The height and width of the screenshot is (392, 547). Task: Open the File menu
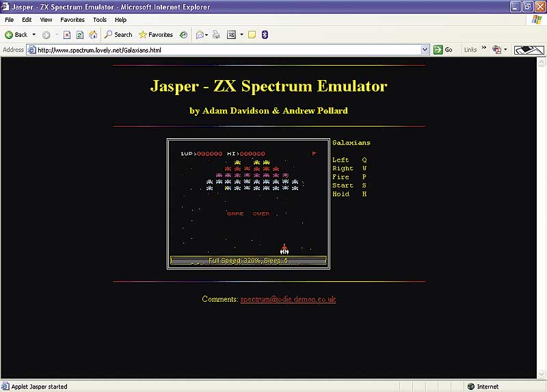(10, 20)
